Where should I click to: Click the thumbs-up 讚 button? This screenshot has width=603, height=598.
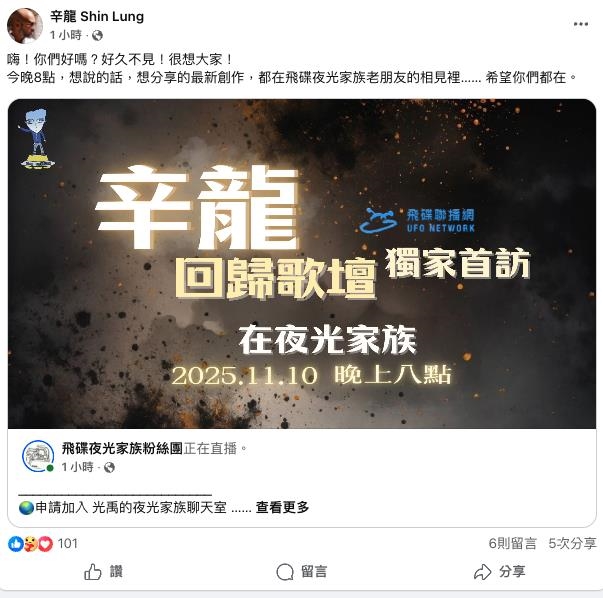(x=103, y=572)
